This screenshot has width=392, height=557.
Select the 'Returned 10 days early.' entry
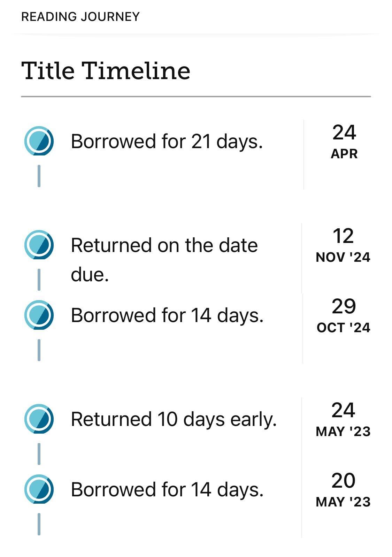pos(174,419)
